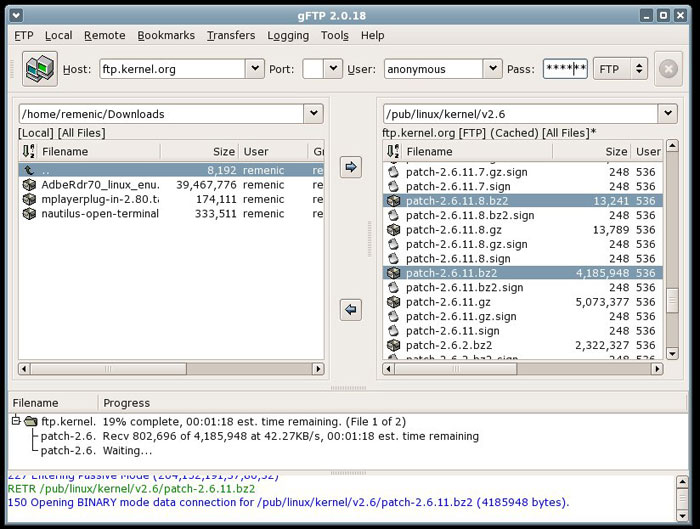Collapse the ftp.kernel transfer tree node
Screen dimensions: 700x529
[16, 421]
